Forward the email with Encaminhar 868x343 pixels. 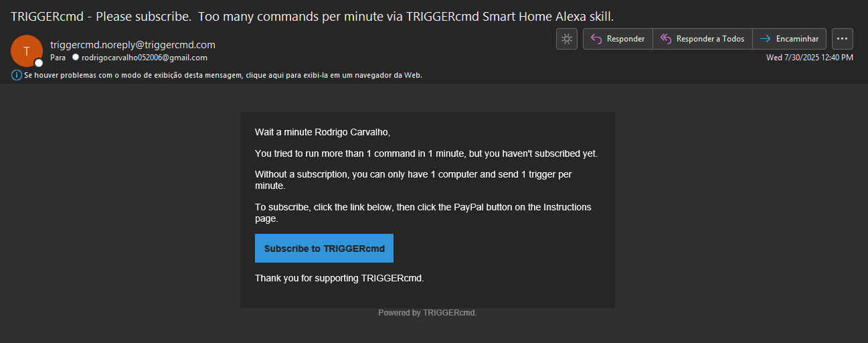point(790,39)
